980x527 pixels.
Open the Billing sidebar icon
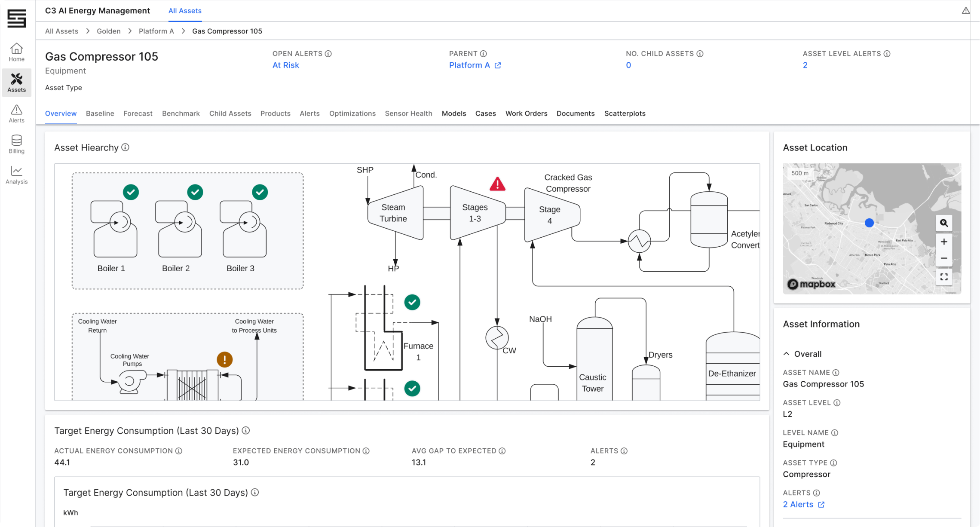coord(16,144)
